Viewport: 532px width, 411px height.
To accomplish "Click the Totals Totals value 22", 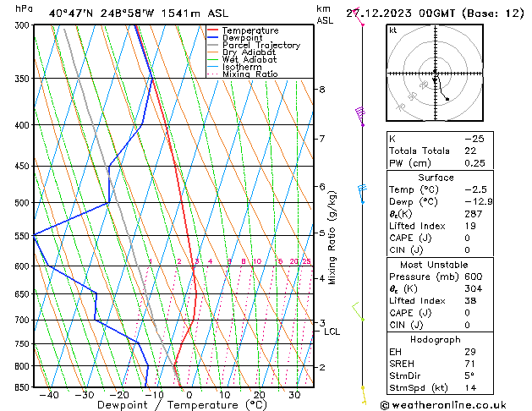I will (x=470, y=151).
